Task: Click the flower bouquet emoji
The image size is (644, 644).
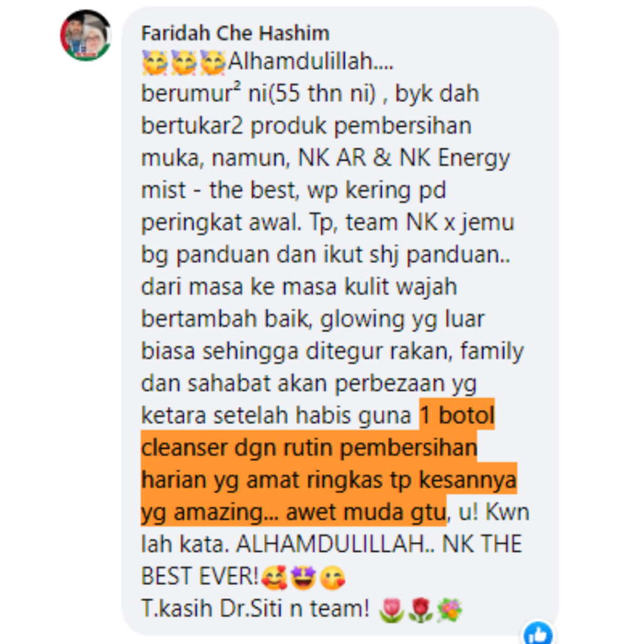Action: pyautogui.click(x=449, y=609)
